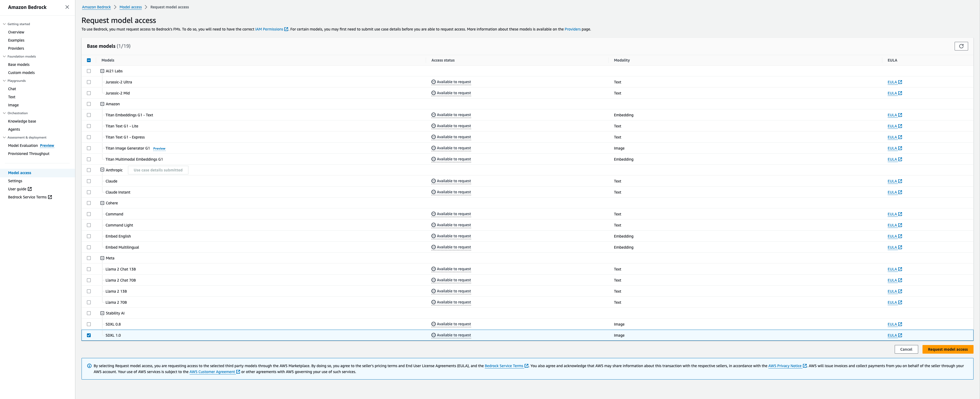
Task: Click the Access status column header
Action: (443, 60)
